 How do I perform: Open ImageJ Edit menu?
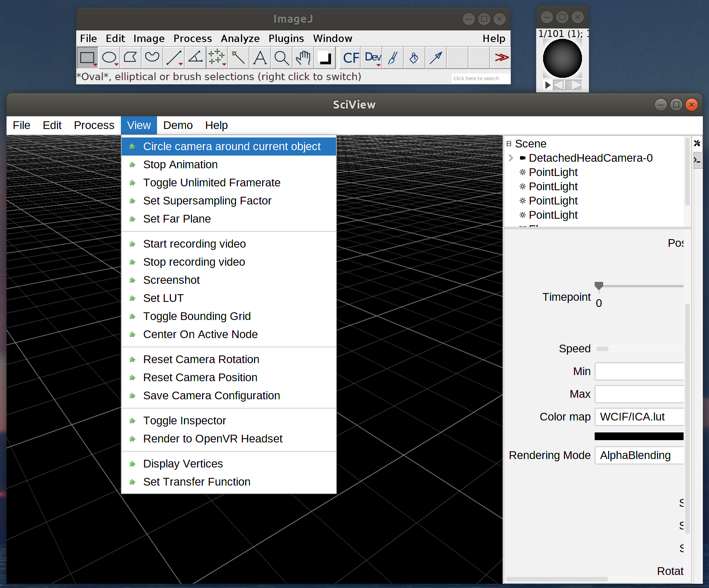115,39
